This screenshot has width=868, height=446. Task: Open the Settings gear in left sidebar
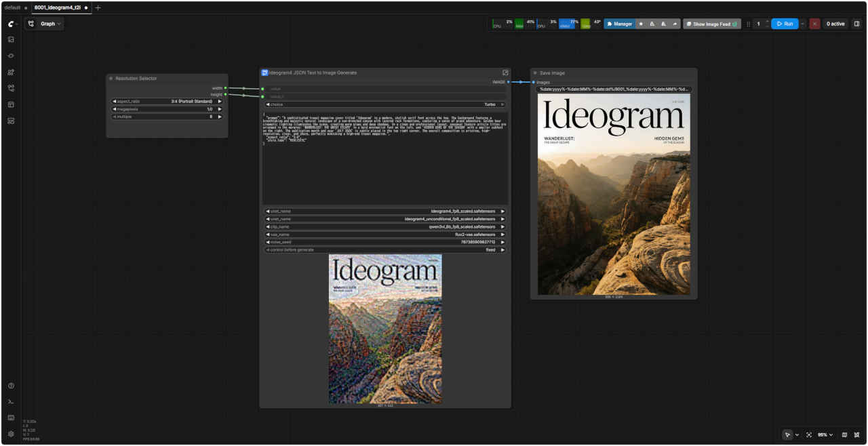point(11,434)
